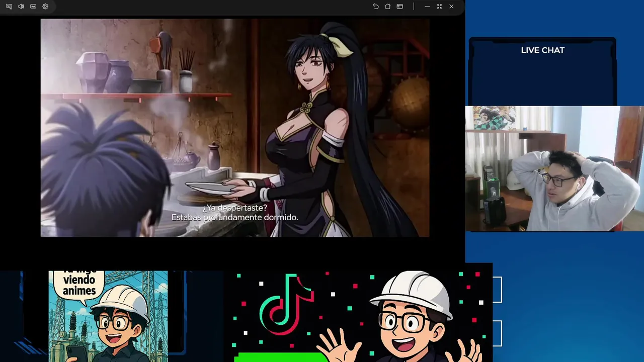Open the keyboard icon in top bar
Screen dimensions: 644x362
pos(33,7)
